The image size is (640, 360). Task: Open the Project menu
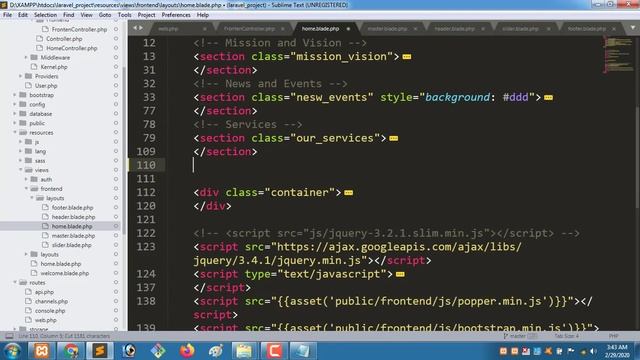point(146,15)
